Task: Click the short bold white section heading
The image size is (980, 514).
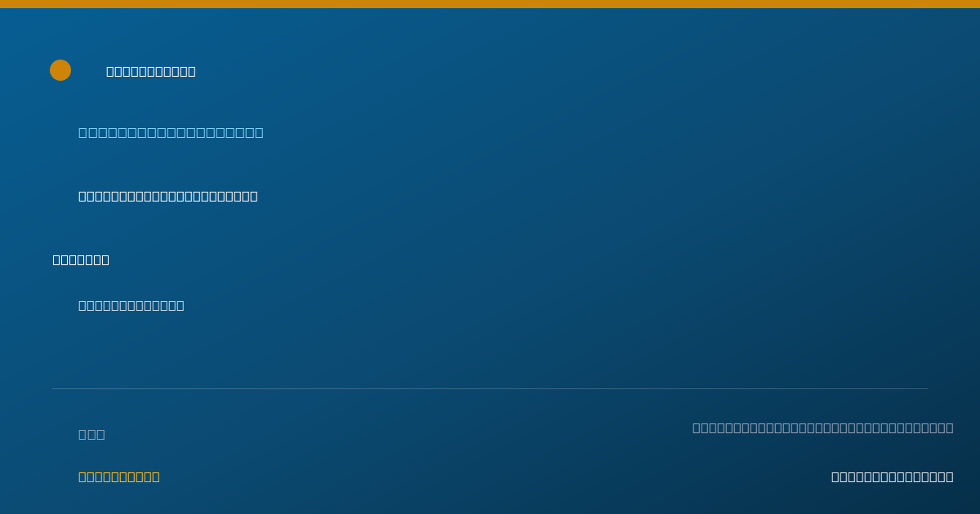Action: coord(81,259)
